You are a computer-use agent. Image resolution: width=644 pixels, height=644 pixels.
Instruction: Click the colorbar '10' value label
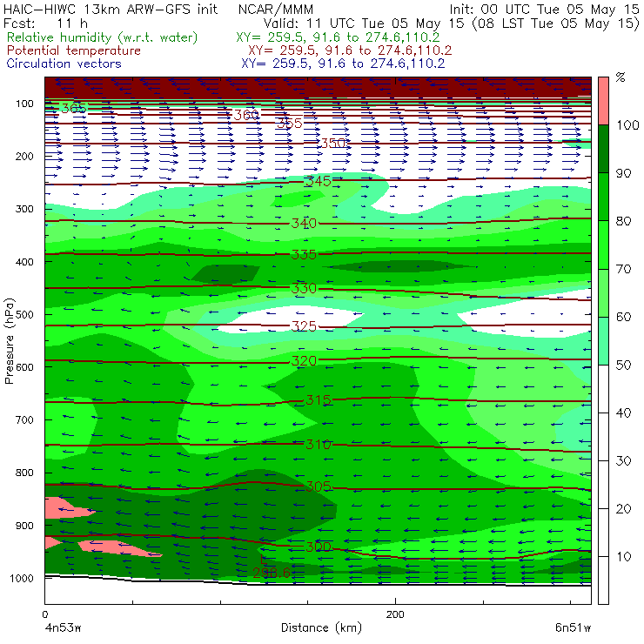pyautogui.click(x=623, y=557)
